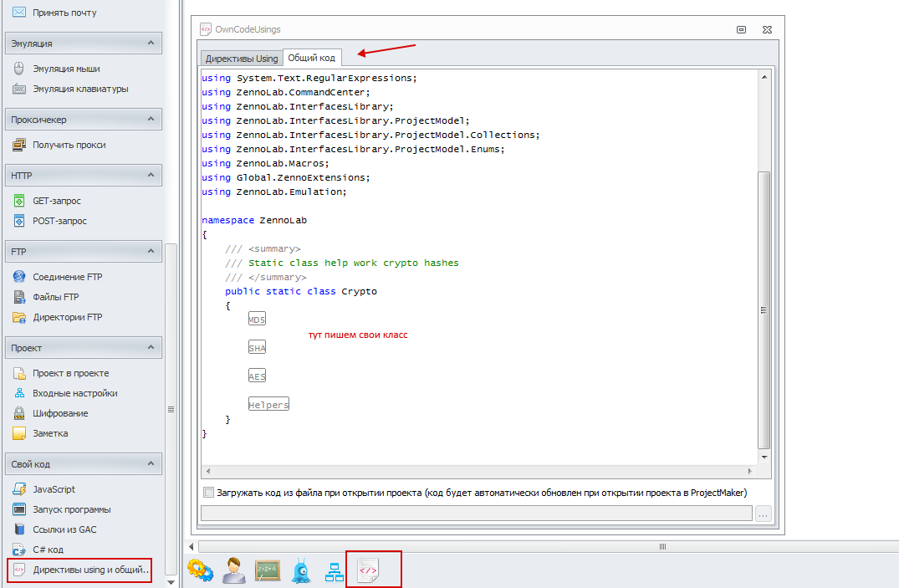
Task: Click the 'using ZennoLab.Emulation;' line
Action: click(274, 192)
